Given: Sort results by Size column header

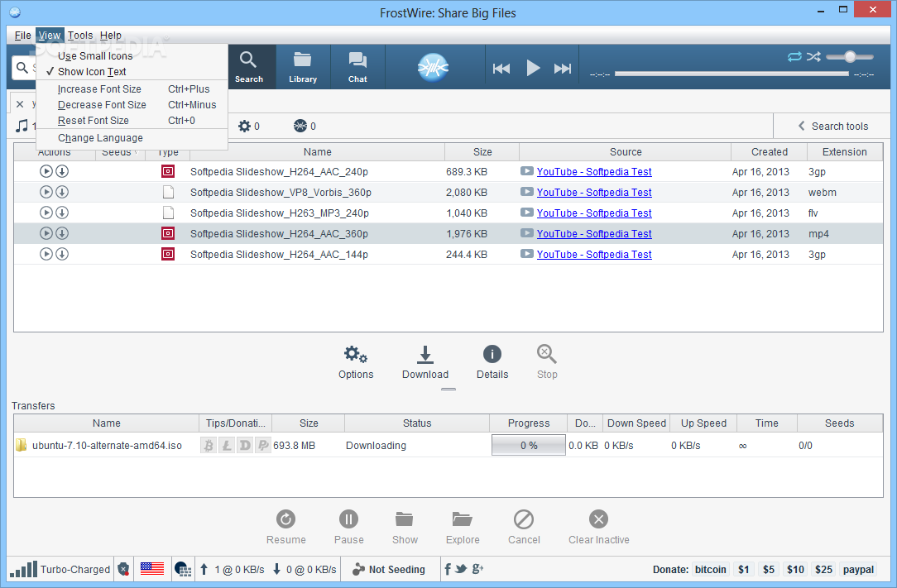Looking at the screenshot, I should click(482, 152).
